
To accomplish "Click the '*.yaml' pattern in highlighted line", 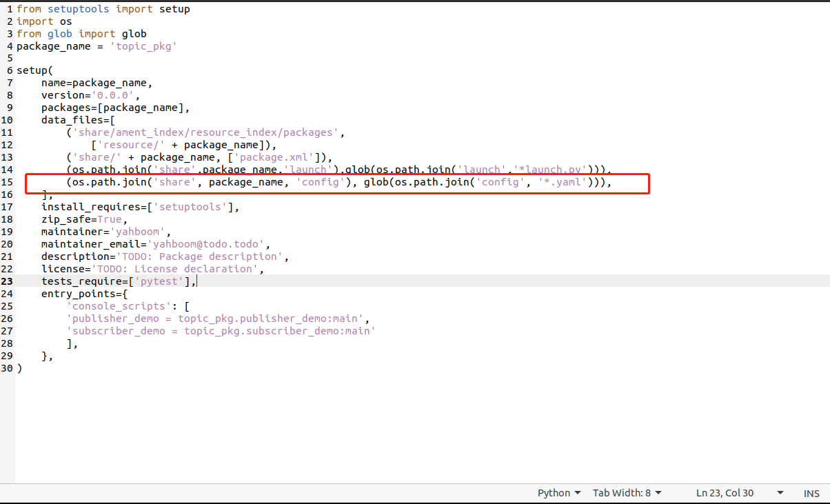I will click(562, 182).
